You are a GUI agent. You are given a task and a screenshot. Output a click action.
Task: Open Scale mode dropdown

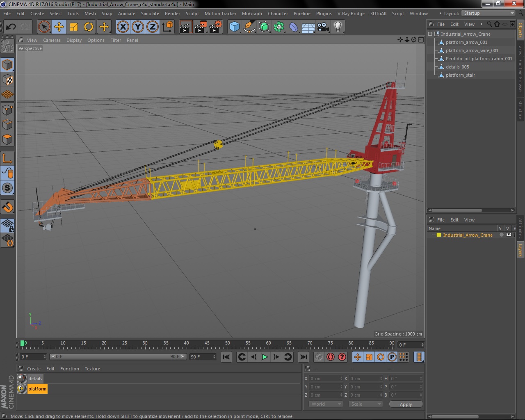[x=365, y=404]
